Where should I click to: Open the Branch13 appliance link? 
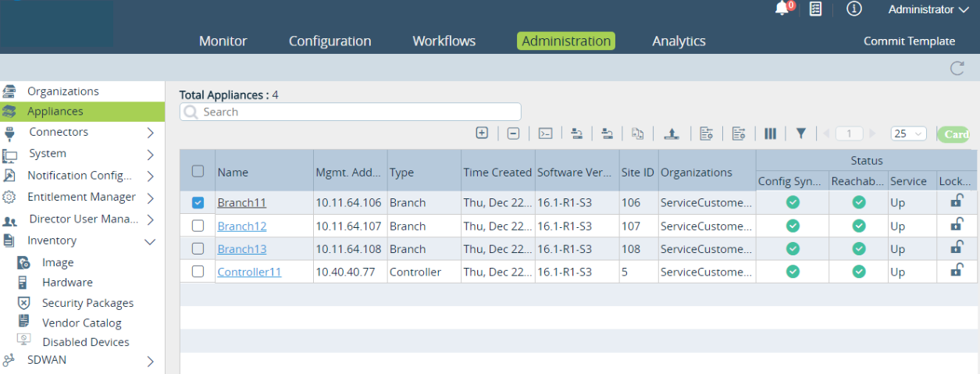241,249
